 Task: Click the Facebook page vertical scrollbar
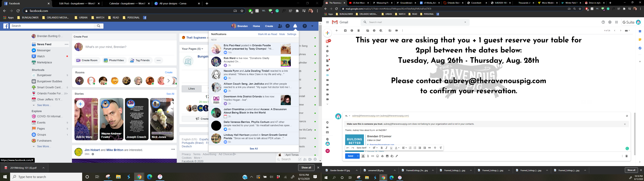point(320,66)
